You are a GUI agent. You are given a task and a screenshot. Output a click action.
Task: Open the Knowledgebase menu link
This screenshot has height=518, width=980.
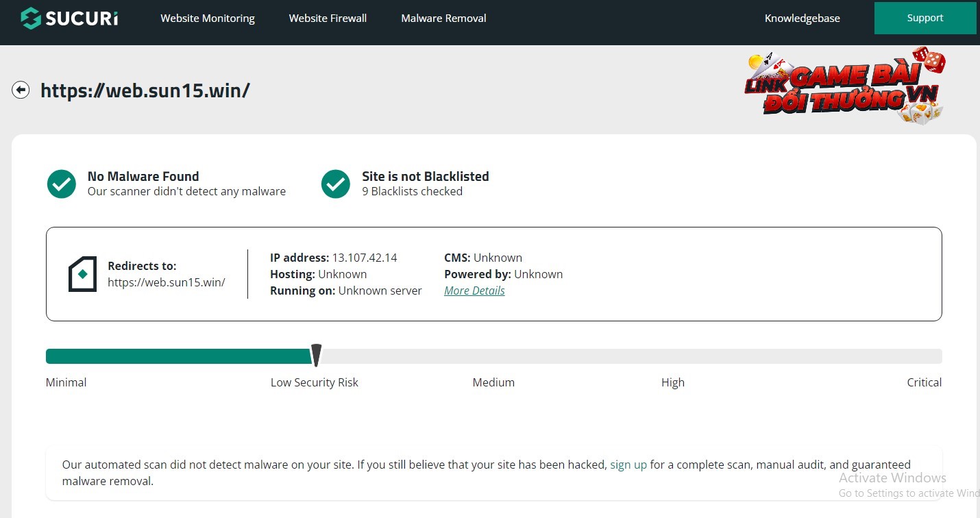(802, 18)
